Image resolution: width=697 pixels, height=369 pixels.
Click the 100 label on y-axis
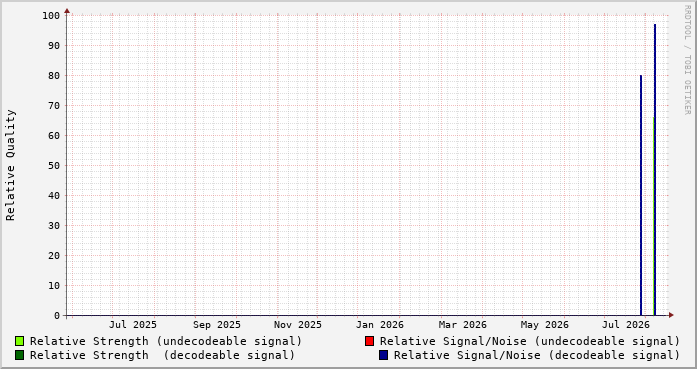pyautogui.click(x=51, y=16)
